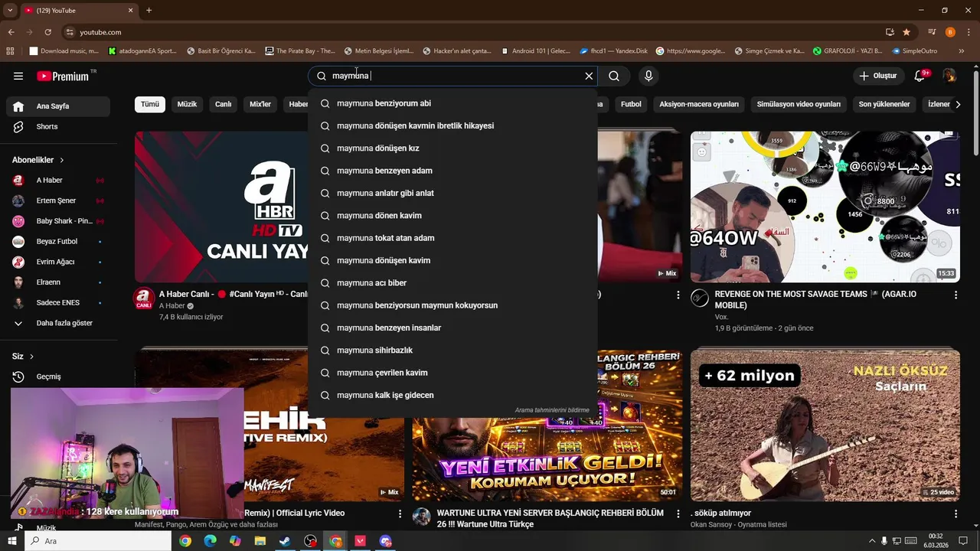Open a new browser tab

149,10
